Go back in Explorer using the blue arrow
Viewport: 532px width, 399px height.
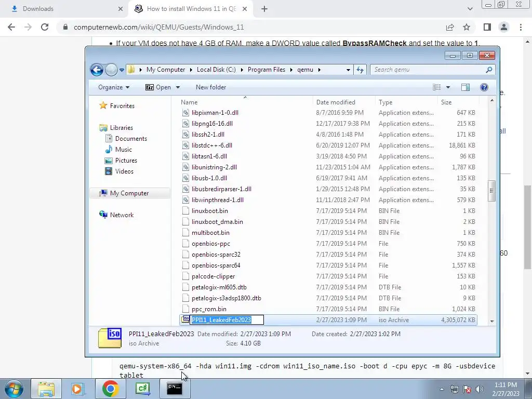(x=97, y=70)
